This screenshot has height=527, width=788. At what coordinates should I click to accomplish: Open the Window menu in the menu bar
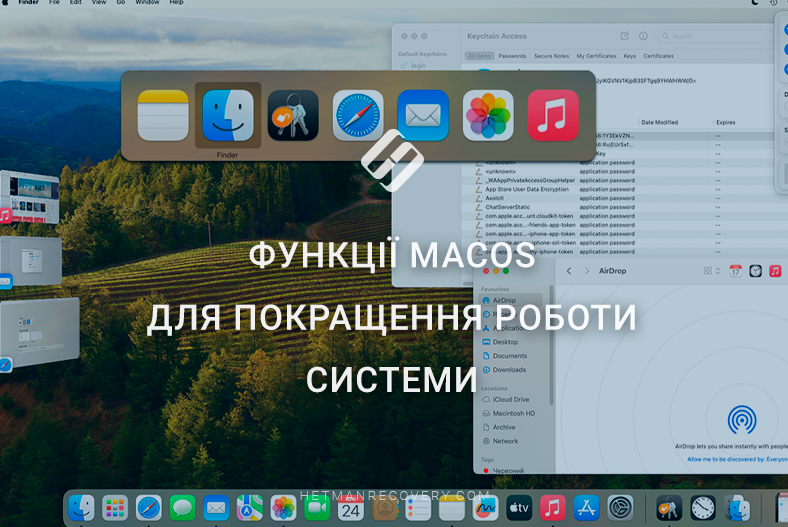point(147,2)
